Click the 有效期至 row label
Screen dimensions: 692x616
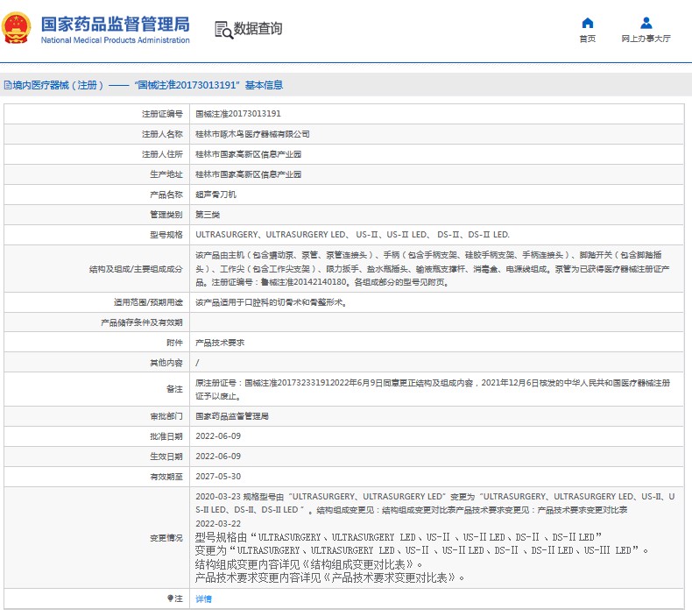pyautogui.click(x=166, y=477)
